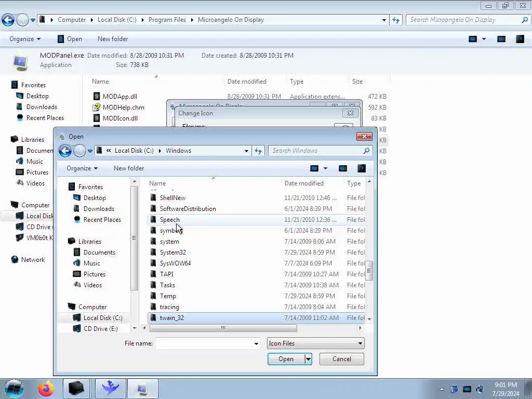Viewport: 532px width, 399px height.
Task: Select MODHelp.chm file icon
Action: click(x=97, y=108)
